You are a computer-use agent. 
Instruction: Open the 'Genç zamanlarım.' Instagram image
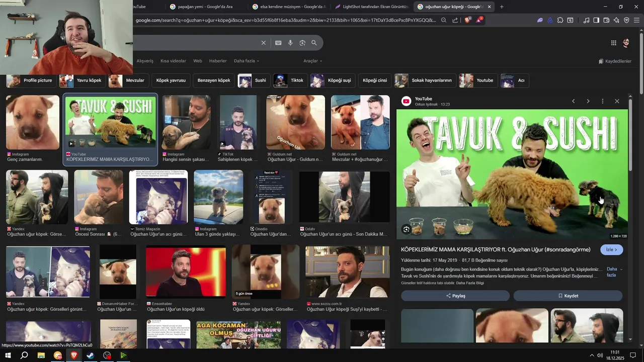point(33,122)
